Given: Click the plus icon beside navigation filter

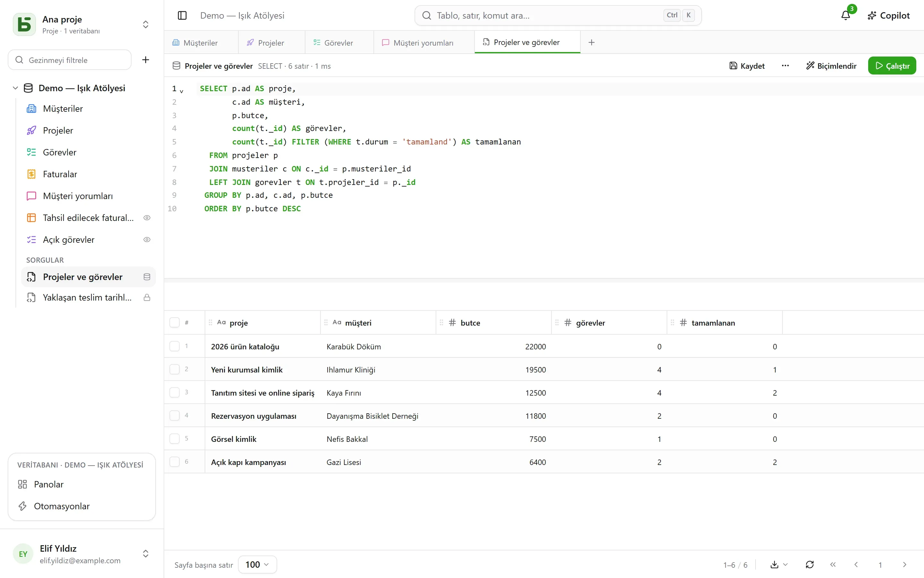Looking at the screenshot, I should 145,60.
